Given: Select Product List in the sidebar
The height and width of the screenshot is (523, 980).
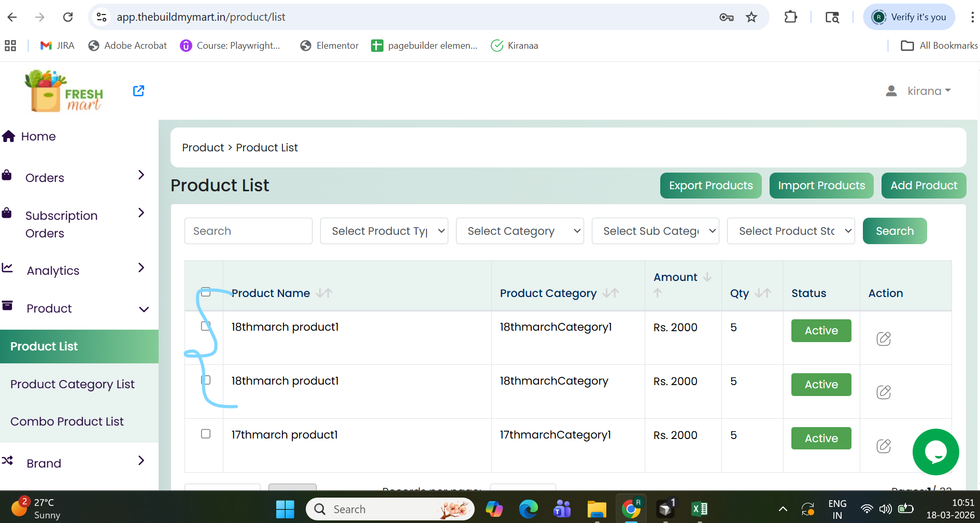Looking at the screenshot, I should pyautogui.click(x=79, y=346).
